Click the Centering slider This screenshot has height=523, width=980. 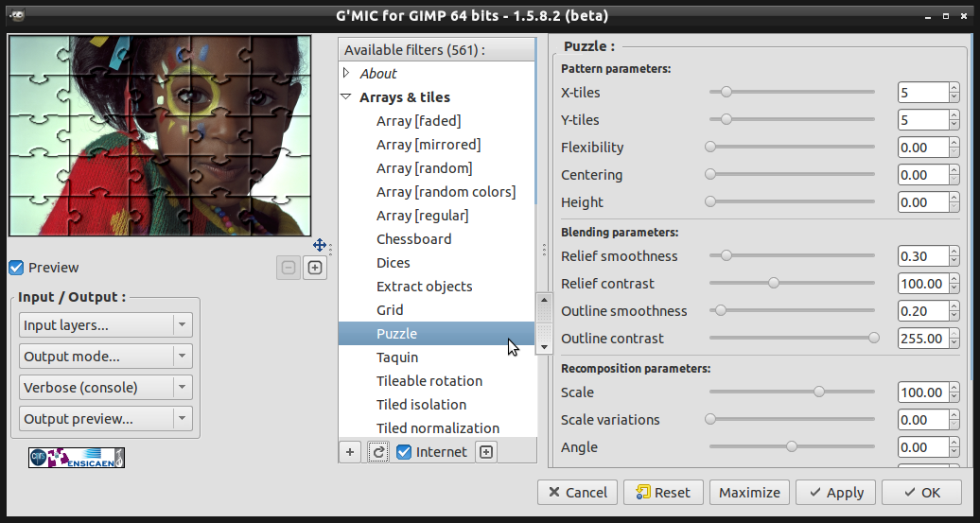[x=792, y=174]
